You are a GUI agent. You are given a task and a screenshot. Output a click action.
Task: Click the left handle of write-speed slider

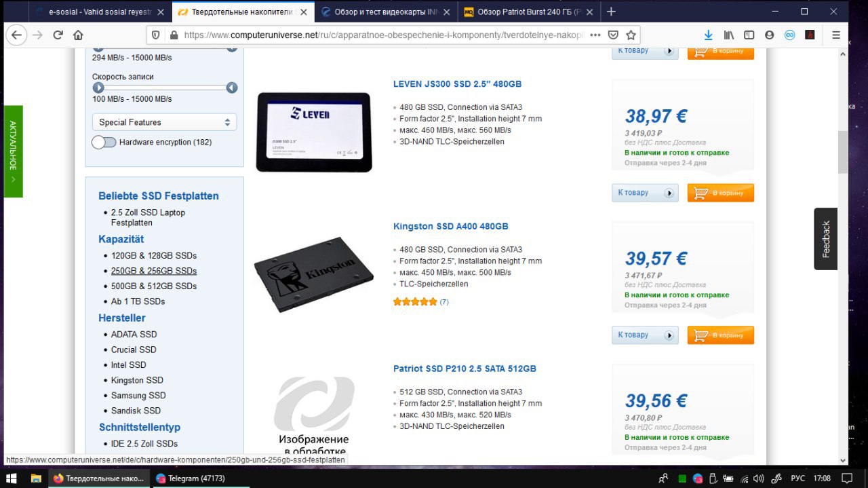click(98, 88)
